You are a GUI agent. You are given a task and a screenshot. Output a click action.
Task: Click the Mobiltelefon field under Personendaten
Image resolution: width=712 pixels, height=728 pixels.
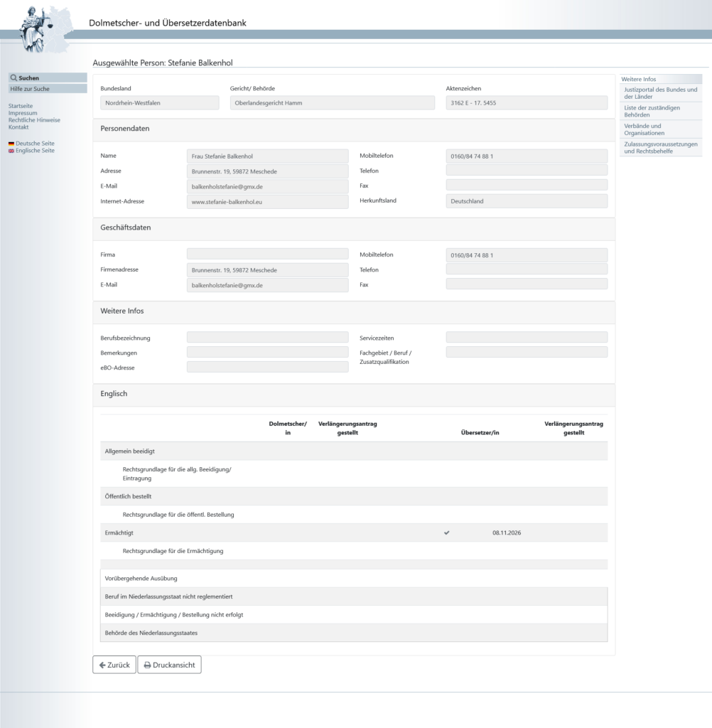pyautogui.click(x=527, y=156)
